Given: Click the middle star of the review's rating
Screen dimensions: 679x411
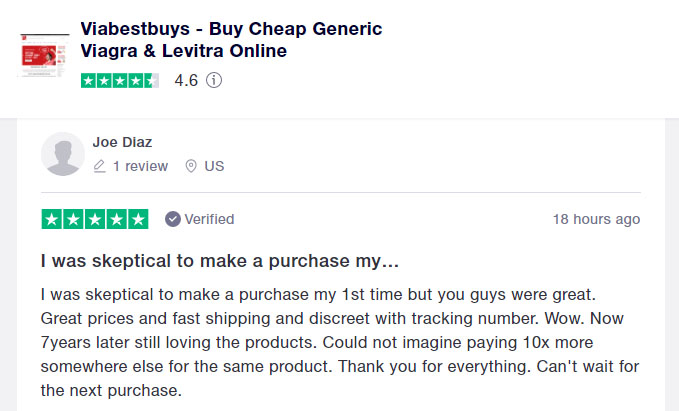Looking at the screenshot, I should [95, 219].
